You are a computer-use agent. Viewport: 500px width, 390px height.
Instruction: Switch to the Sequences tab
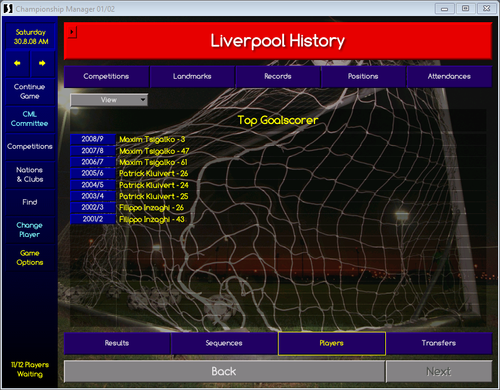tap(224, 343)
